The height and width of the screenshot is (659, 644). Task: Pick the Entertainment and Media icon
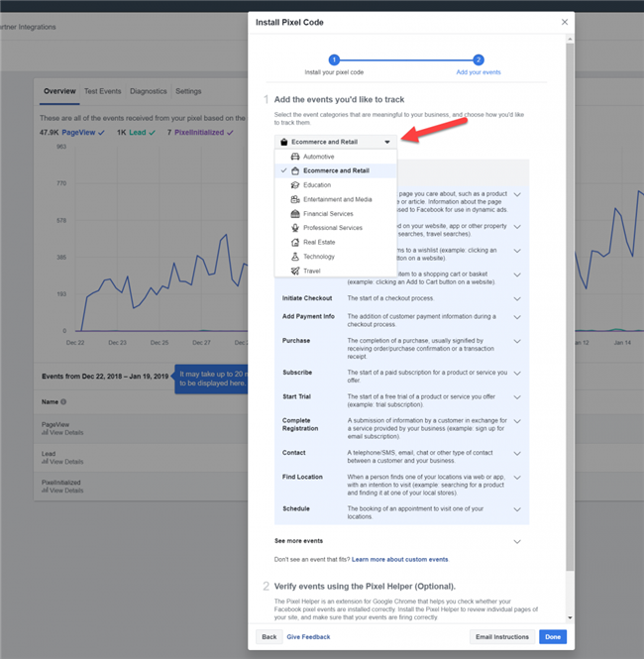pos(294,199)
